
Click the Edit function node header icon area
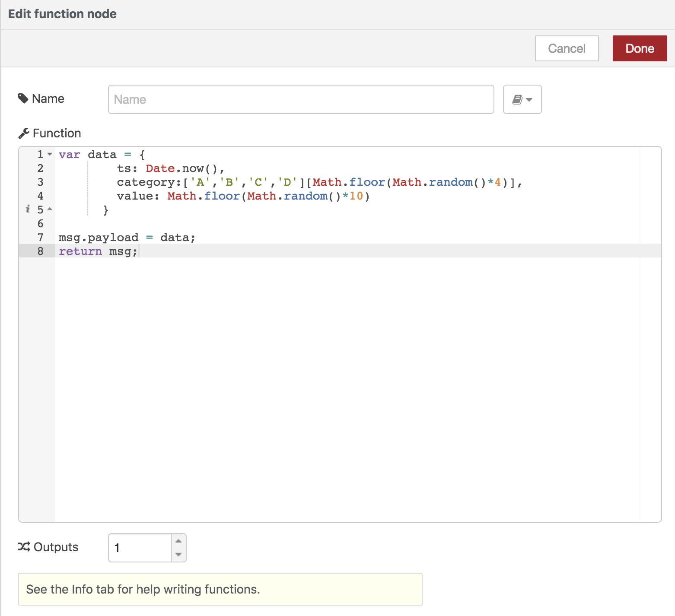coord(62,14)
